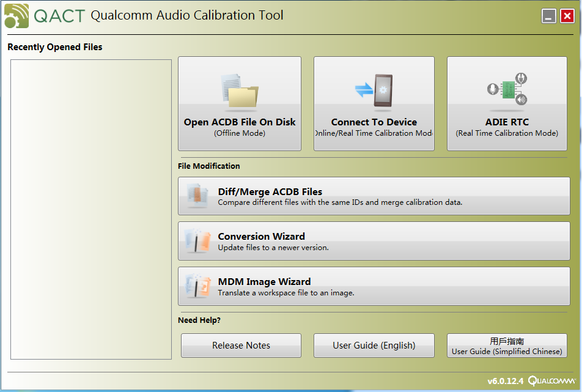582x392 pixels.
Task: Close the QACT window with red X
Action: 567,16
